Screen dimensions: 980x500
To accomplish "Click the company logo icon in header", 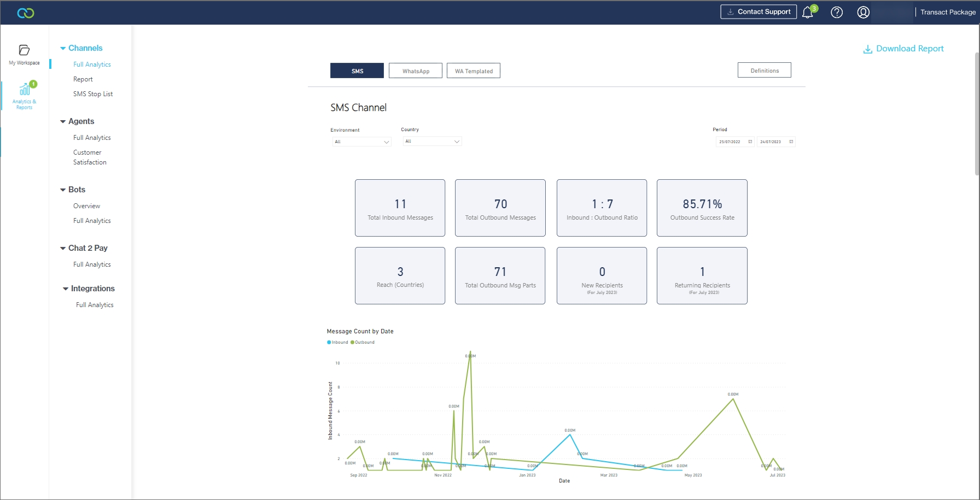I will tap(25, 13).
